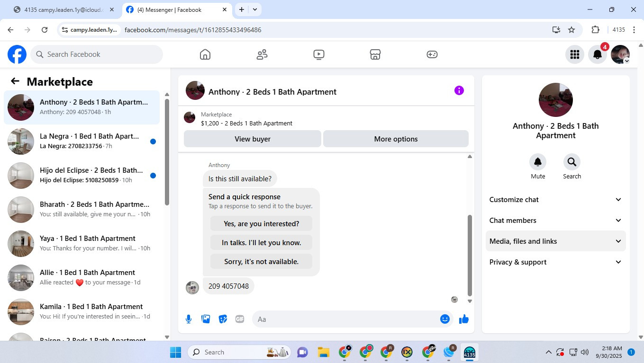Open the Facebook menu grid icon
The height and width of the screenshot is (363, 644).
(575, 54)
